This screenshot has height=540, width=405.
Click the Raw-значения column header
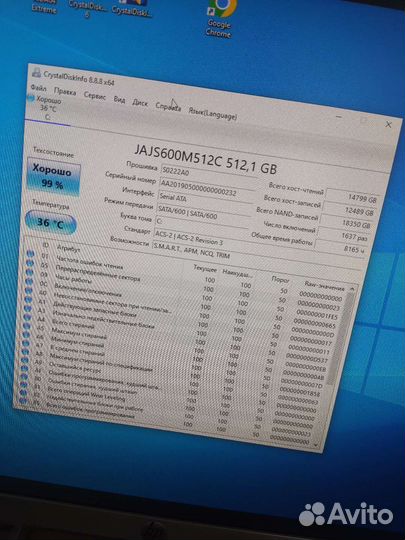(324, 286)
